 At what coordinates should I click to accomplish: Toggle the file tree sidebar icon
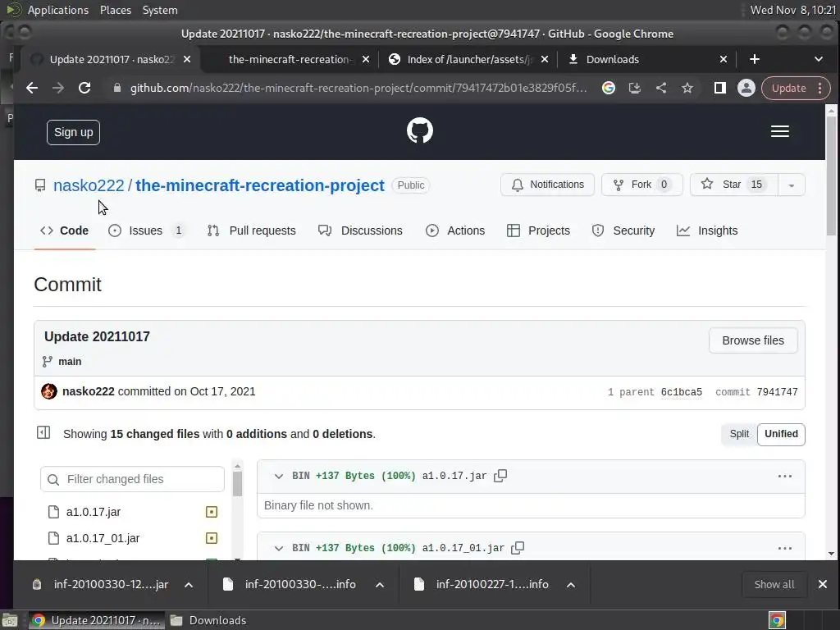pos(43,433)
